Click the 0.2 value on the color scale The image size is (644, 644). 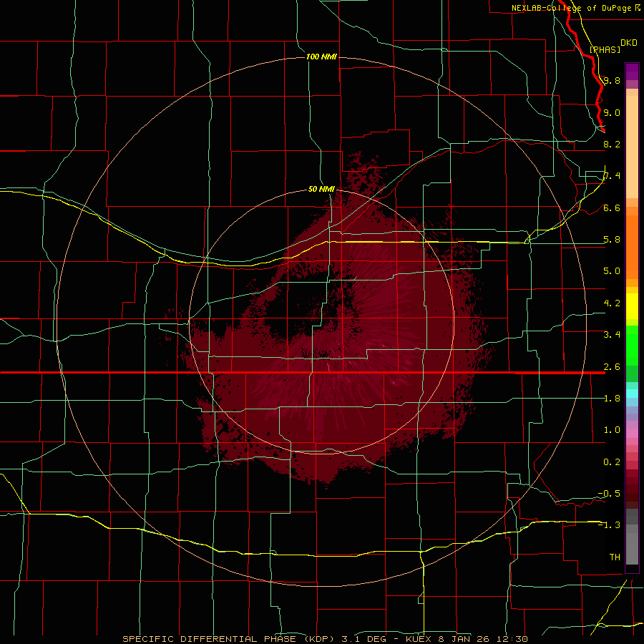pos(611,462)
